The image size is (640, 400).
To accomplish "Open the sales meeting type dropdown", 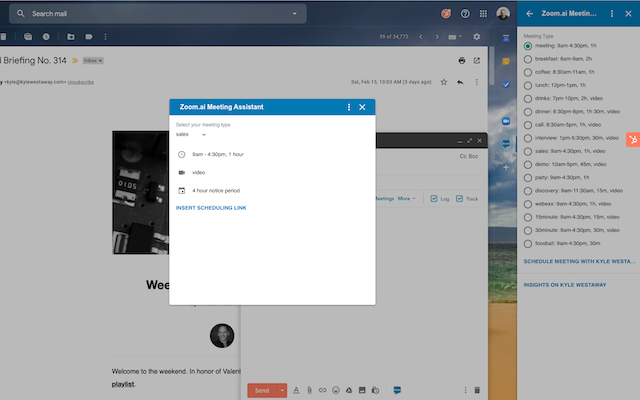I will (190, 133).
